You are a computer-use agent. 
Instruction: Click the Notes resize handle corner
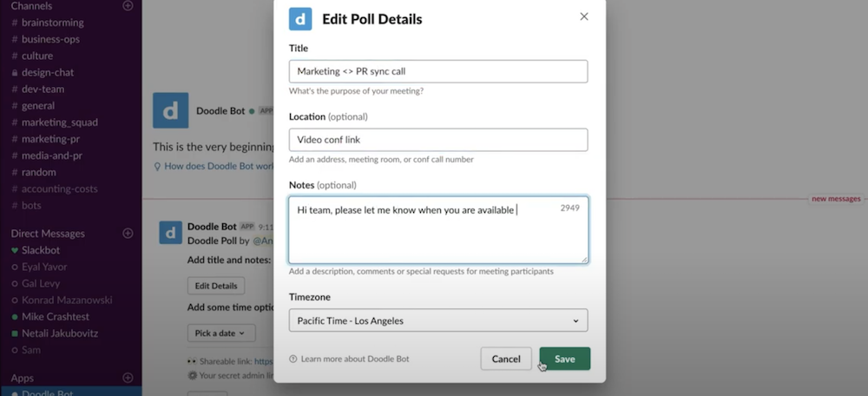click(x=584, y=260)
